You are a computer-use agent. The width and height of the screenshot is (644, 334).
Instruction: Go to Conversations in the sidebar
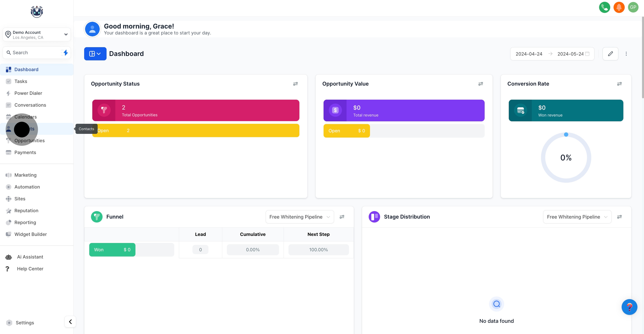point(30,105)
